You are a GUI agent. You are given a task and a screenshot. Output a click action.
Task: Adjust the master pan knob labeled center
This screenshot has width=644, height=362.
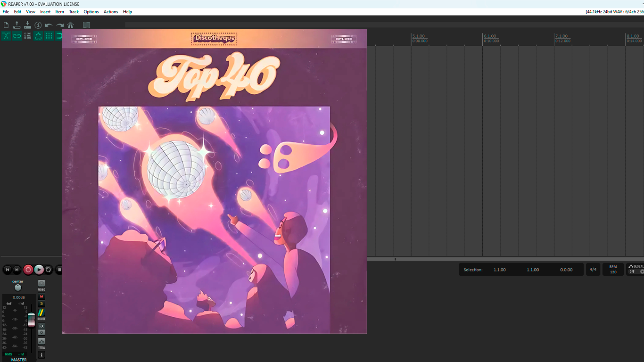point(18,288)
